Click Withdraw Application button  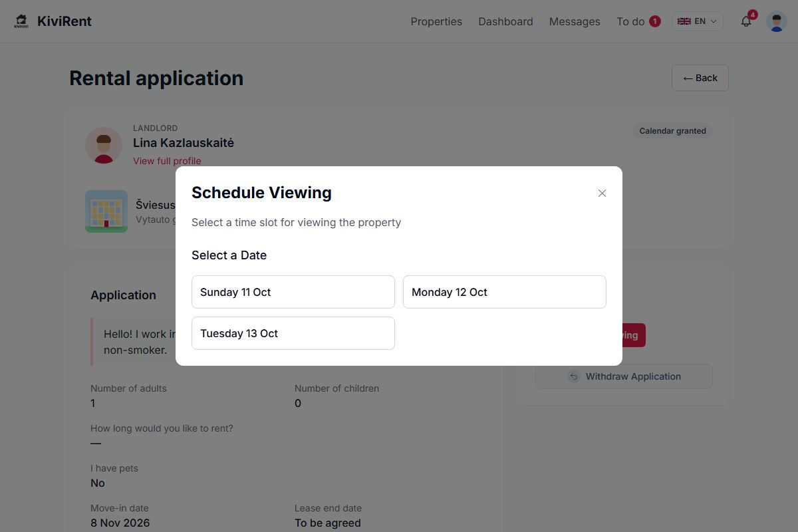tap(624, 376)
